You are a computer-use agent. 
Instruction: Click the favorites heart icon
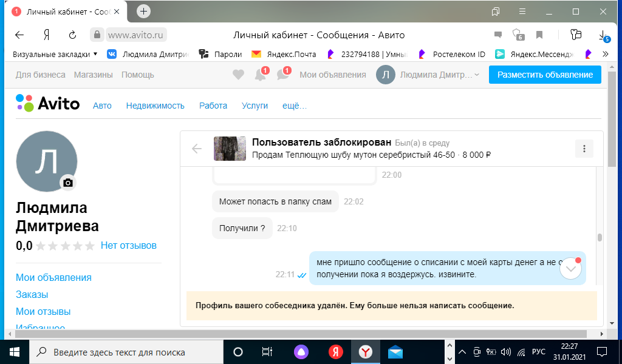point(238,75)
